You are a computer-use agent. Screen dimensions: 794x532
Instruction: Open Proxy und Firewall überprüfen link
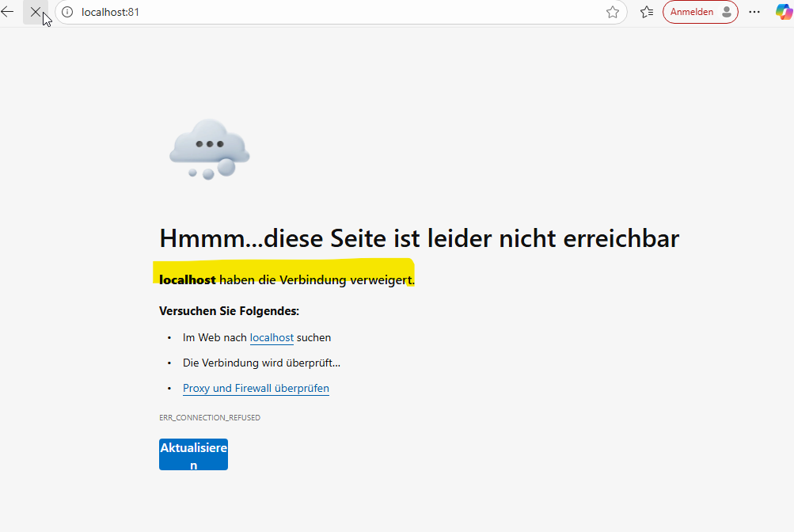pyautogui.click(x=256, y=389)
